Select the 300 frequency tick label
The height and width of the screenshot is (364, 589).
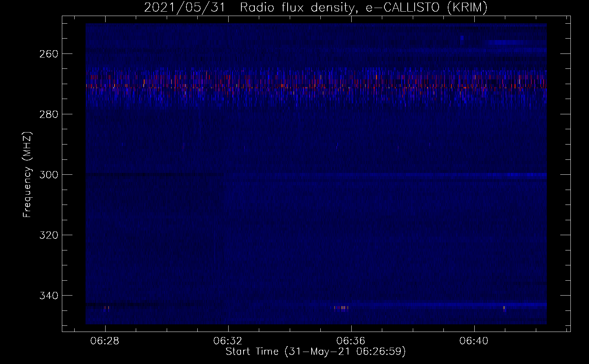[x=48, y=175]
